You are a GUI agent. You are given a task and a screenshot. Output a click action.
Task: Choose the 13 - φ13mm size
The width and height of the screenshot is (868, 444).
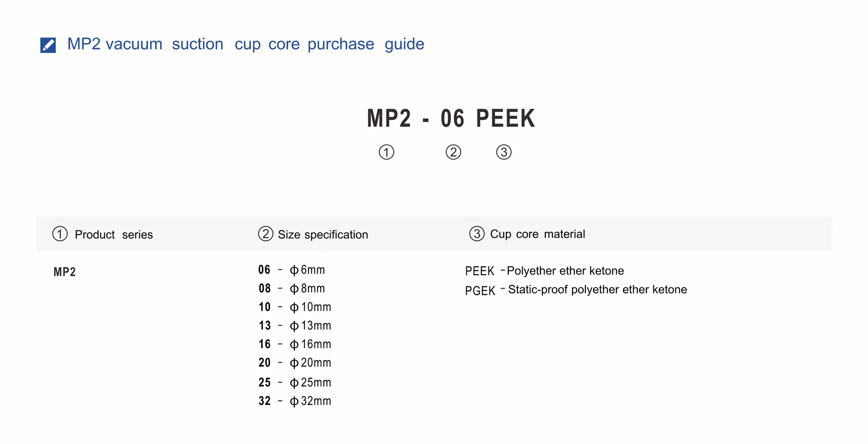295,325
